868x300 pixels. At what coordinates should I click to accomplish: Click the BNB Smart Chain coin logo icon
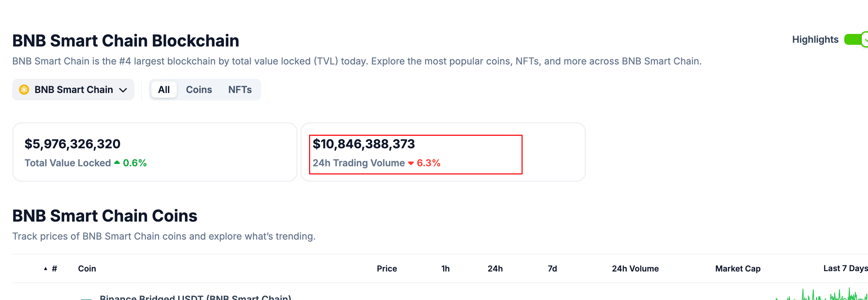coord(24,90)
